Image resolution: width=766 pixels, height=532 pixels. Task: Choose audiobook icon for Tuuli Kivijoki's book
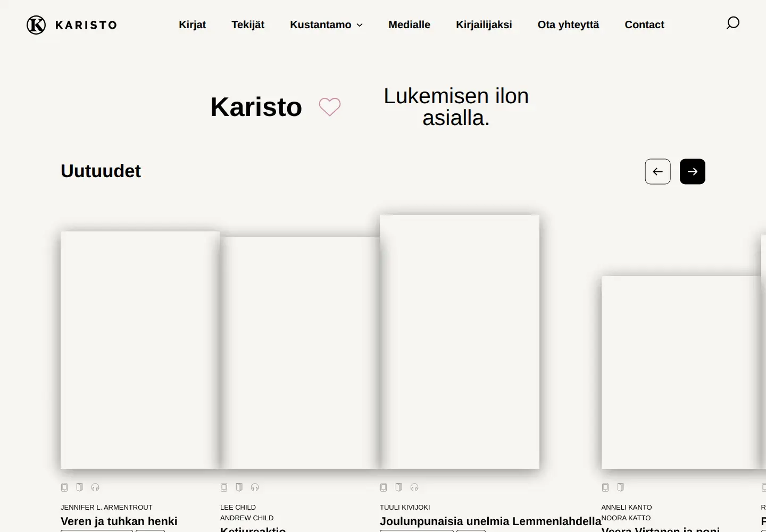[x=414, y=487]
